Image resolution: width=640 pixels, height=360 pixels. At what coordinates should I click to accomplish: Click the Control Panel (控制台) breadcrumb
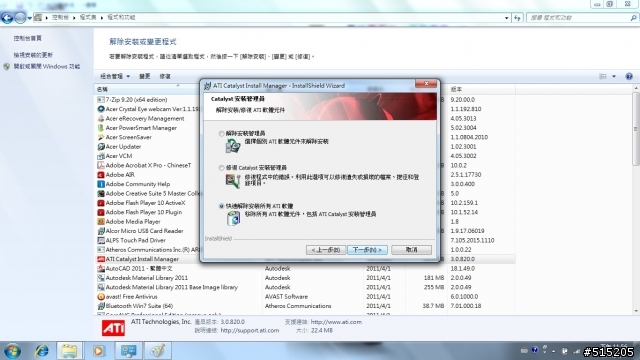(x=60, y=18)
